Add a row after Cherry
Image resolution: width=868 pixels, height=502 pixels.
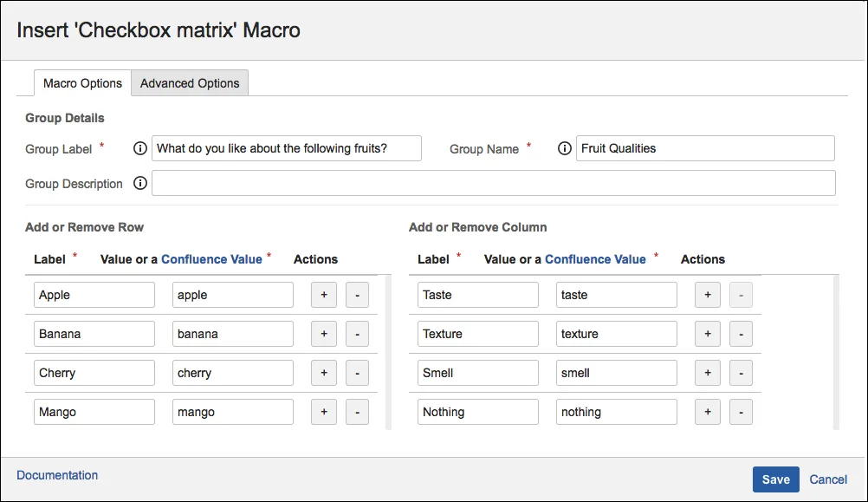(324, 373)
